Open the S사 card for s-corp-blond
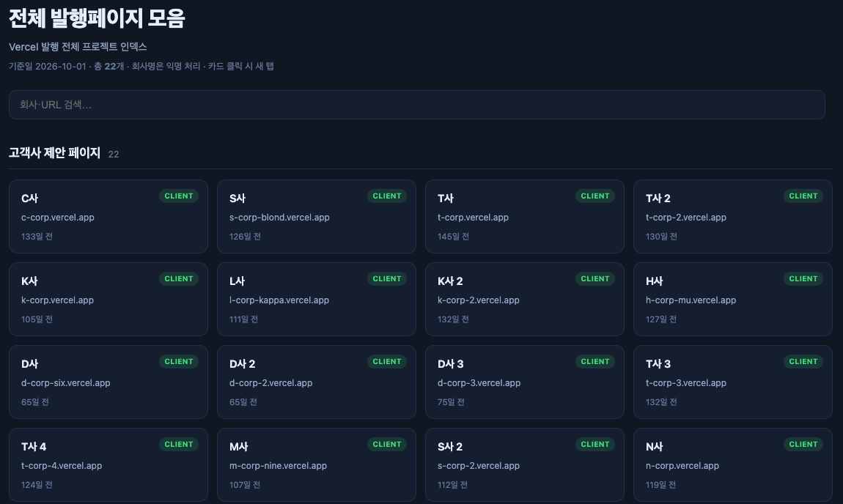Screen dimensions: 843x504 coord(317,217)
